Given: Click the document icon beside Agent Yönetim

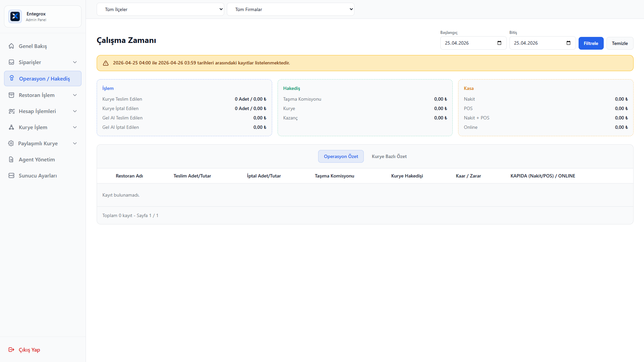Looking at the screenshot, I should 11,159.
